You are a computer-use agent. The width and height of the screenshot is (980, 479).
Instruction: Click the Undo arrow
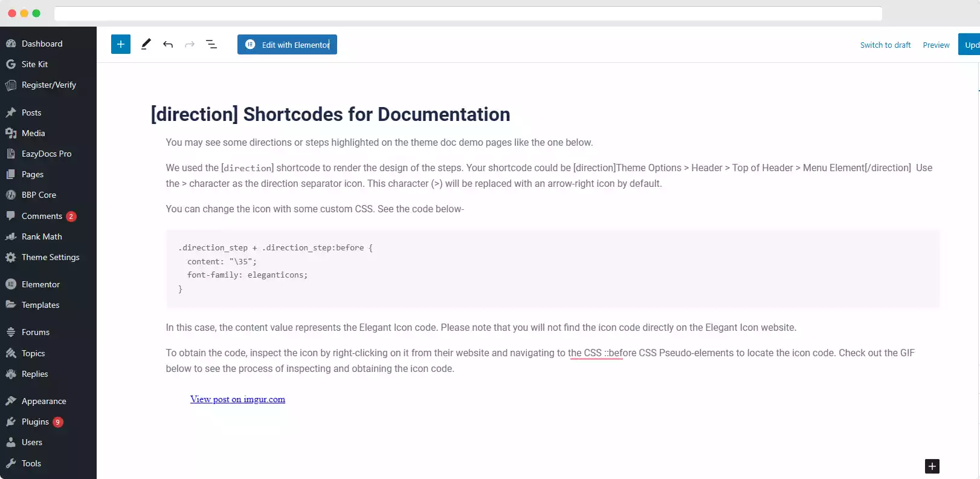(x=168, y=44)
